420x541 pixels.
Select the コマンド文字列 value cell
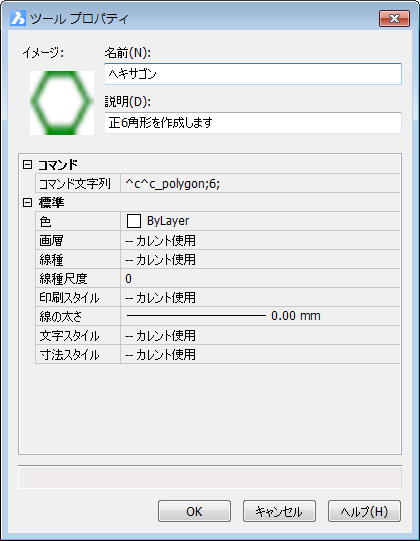click(260, 183)
